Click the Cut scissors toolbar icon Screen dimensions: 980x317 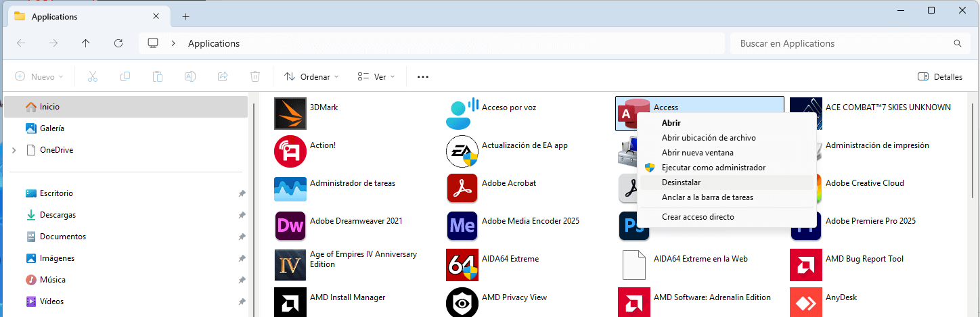93,77
